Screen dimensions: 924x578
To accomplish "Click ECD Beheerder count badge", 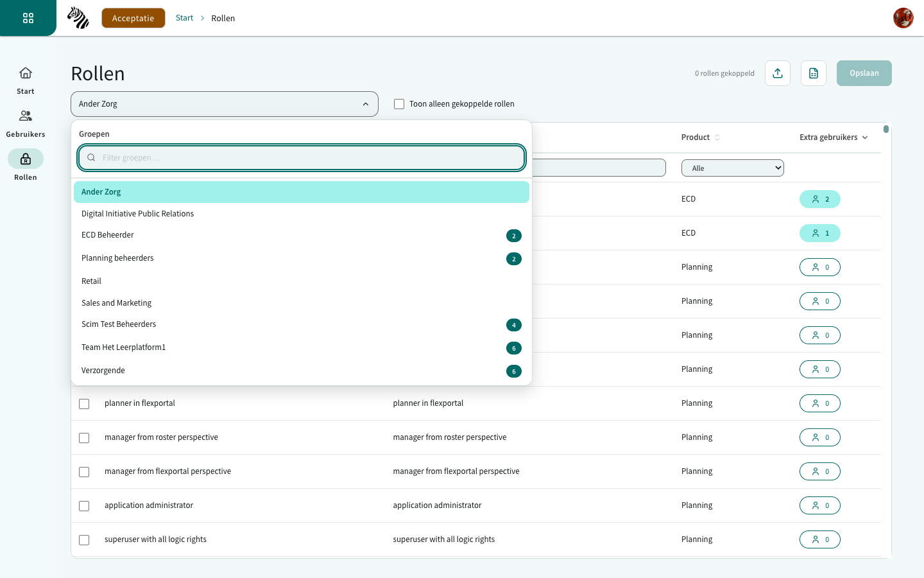I will [514, 236].
